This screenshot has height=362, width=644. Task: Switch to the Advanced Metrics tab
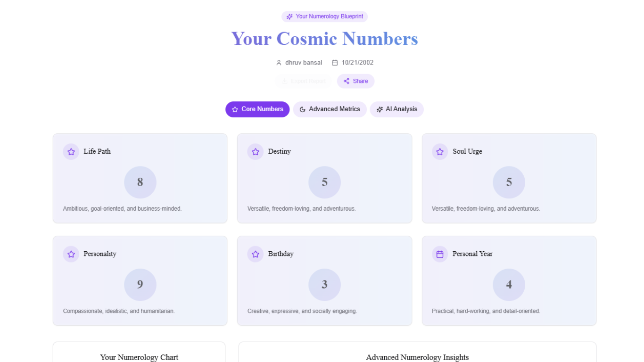(330, 109)
